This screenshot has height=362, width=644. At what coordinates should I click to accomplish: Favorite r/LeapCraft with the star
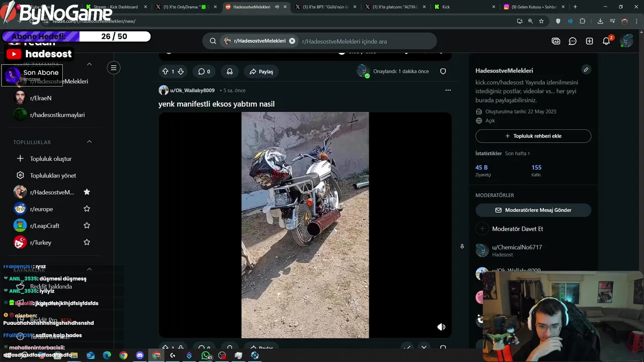coord(87,226)
